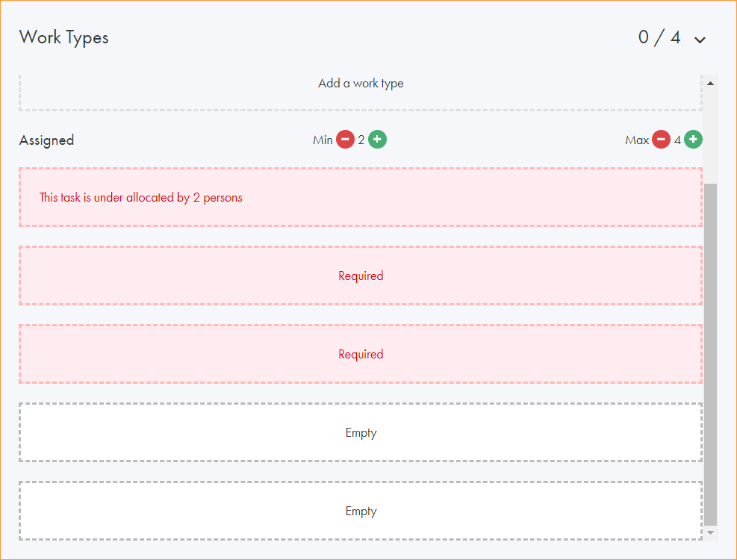The width and height of the screenshot is (737, 560).
Task: Decrease the Min value with minus icon
Action: (345, 140)
